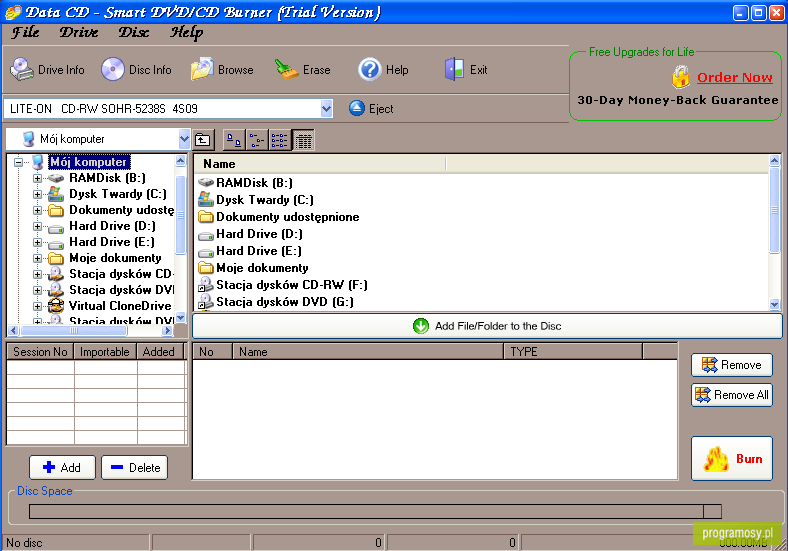Open the Mój komputer location dropdown
The image size is (788, 551).
coord(184,139)
